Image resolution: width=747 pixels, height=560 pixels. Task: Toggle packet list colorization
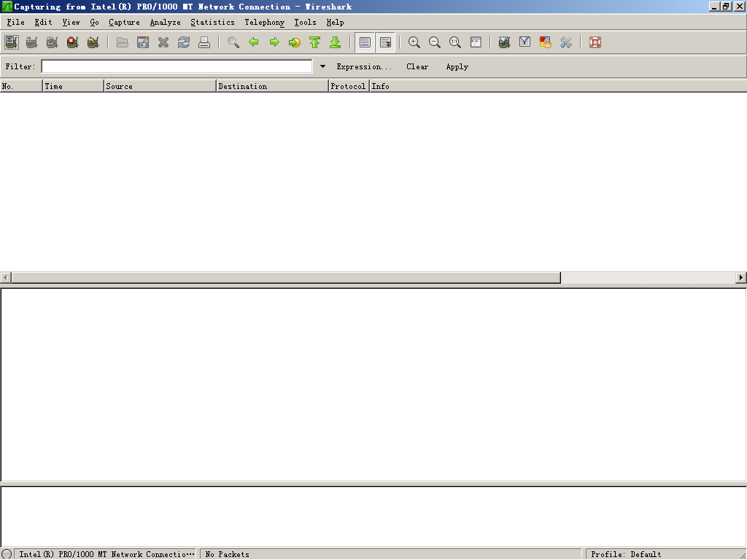(365, 42)
